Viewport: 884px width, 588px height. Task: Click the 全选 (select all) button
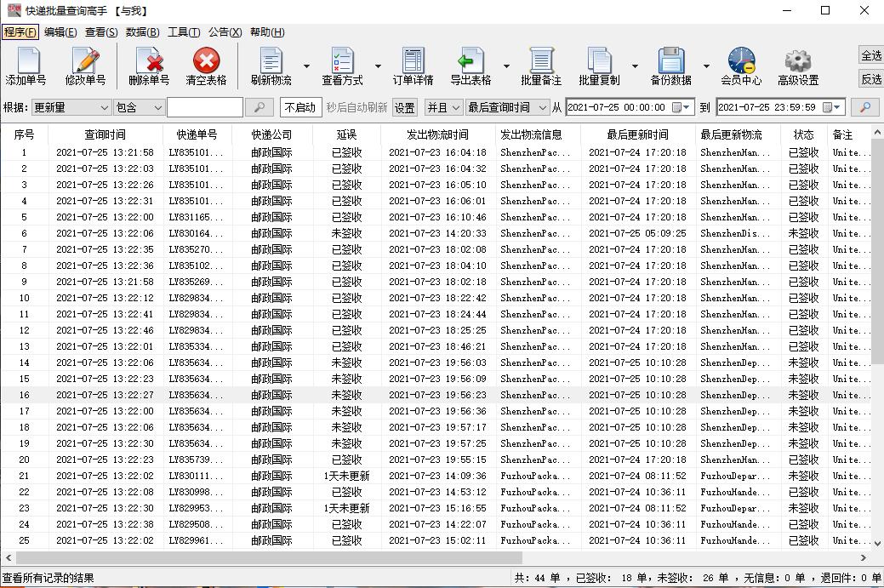pos(871,55)
